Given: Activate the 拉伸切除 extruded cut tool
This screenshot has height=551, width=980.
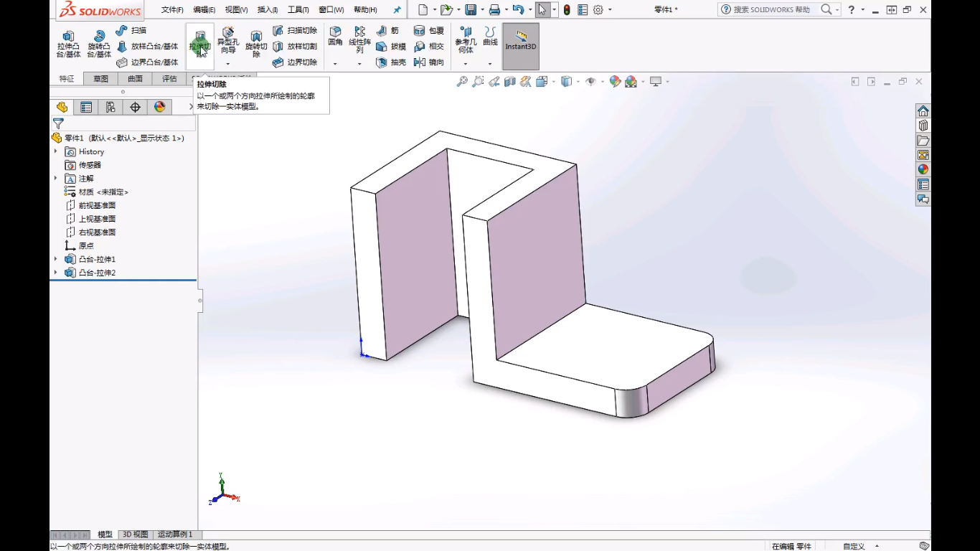Looking at the screenshot, I should click(200, 44).
